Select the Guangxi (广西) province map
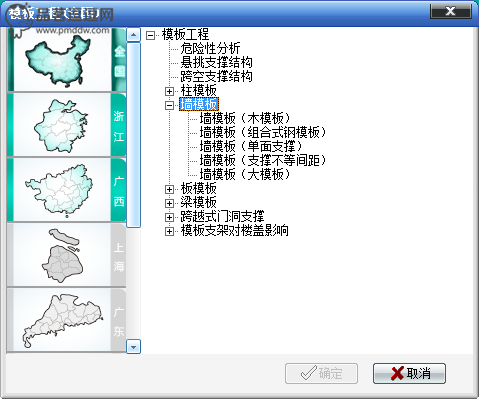 (x=67, y=190)
